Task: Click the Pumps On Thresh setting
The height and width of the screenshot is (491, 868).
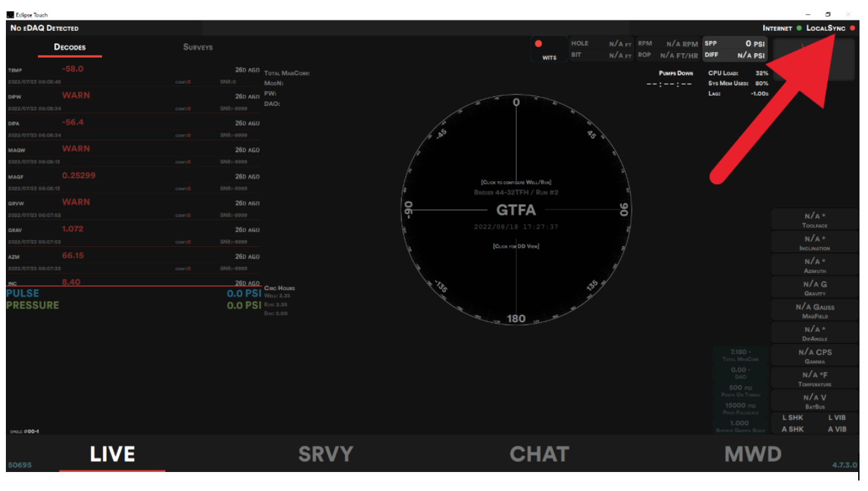Action: point(740,391)
